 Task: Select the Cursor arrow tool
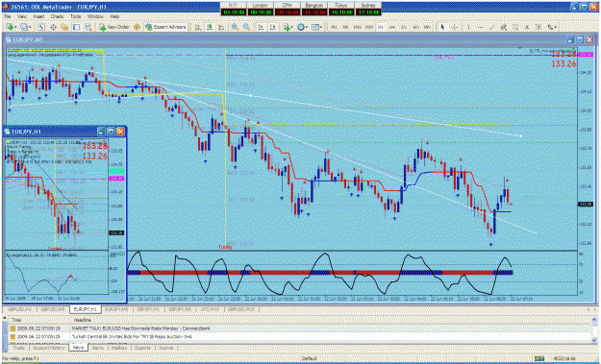click(442, 27)
